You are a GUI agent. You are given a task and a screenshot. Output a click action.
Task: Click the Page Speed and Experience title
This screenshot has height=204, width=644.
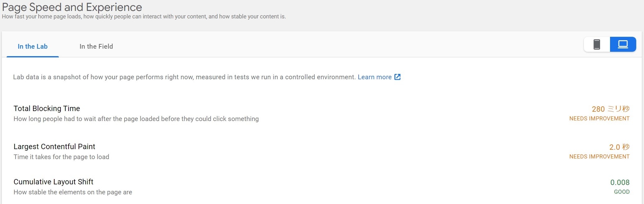[x=72, y=7]
